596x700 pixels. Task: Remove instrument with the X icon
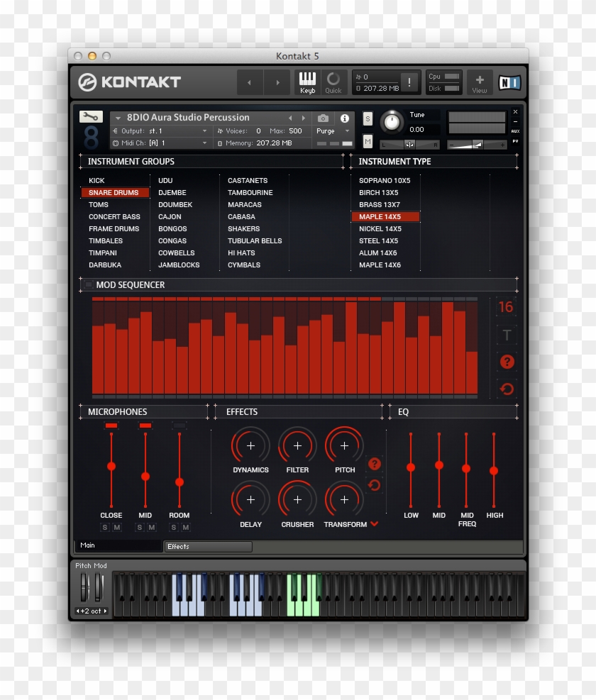coord(515,111)
